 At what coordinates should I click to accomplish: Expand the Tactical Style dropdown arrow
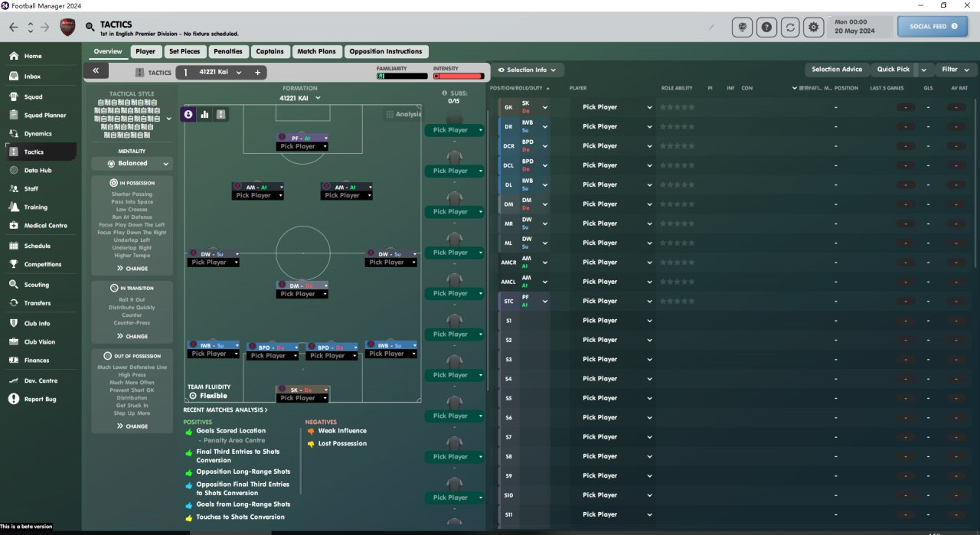pyautogui.click(x=168, y=119)
